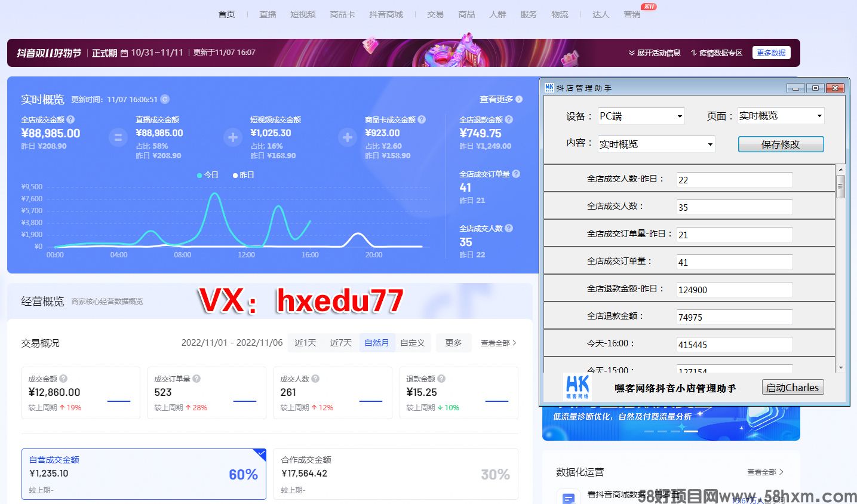The image size is (857, 504).
Task: Open the 设备 PC端 dropdown
Action: pyautogui.click(x=641, y=116)
